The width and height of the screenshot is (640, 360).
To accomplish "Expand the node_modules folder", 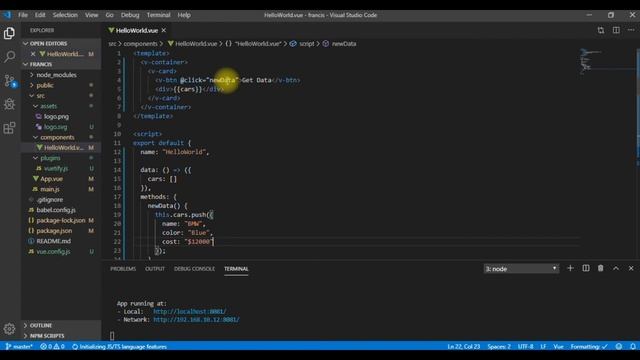I will click(56, 75).
